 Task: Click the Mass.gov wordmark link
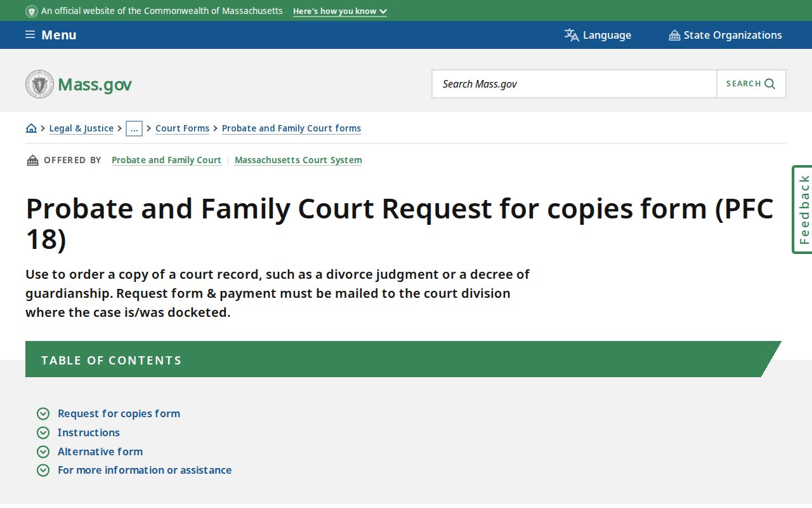(x=95, y=84)
